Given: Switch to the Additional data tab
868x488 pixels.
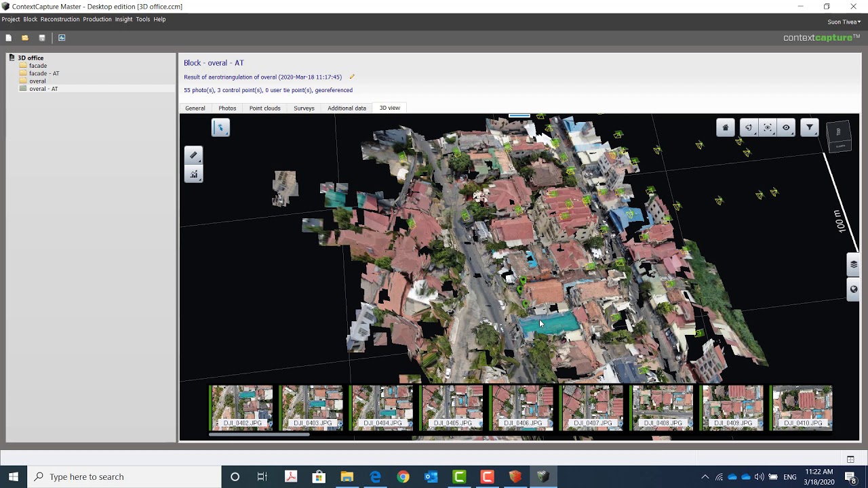Looking at the screenshot, I should point(347,108).
